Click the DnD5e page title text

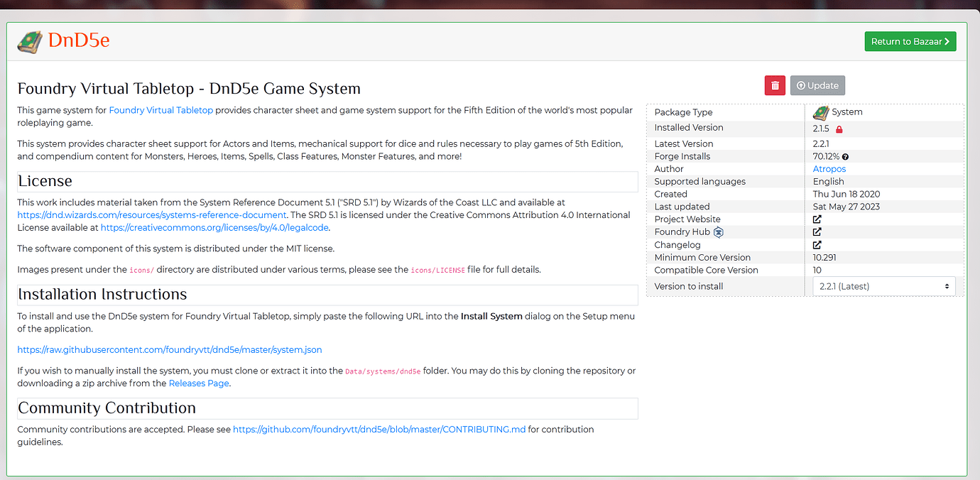pyautogui.click(x=79, y=41)
